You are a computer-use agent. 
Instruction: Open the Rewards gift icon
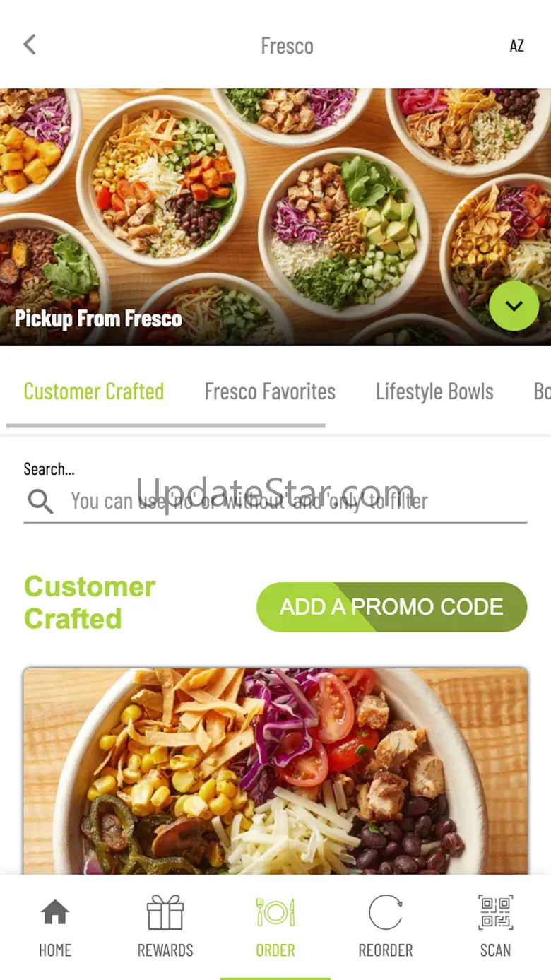pyautogui.click(x=165, y=912)
